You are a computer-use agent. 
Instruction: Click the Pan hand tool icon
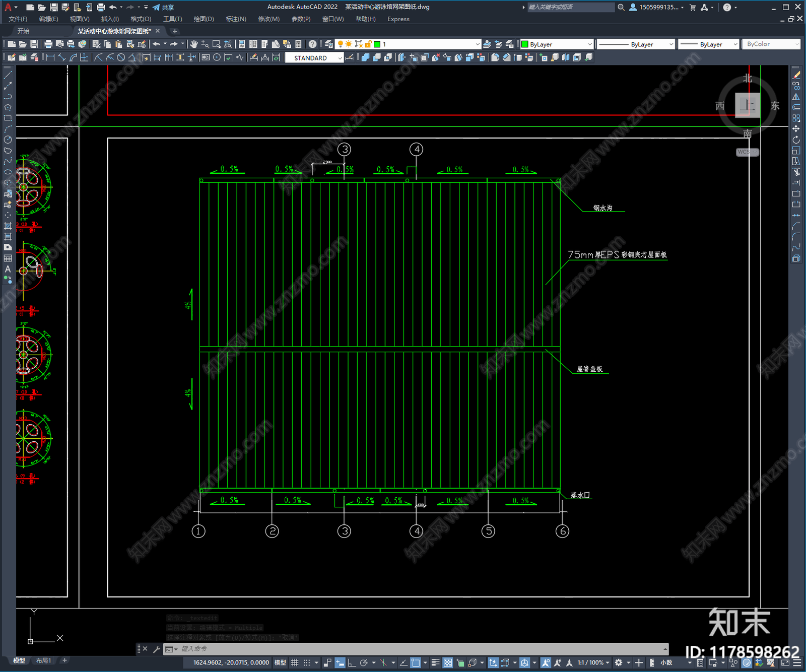pyautogui.click(x=194, y=44)
